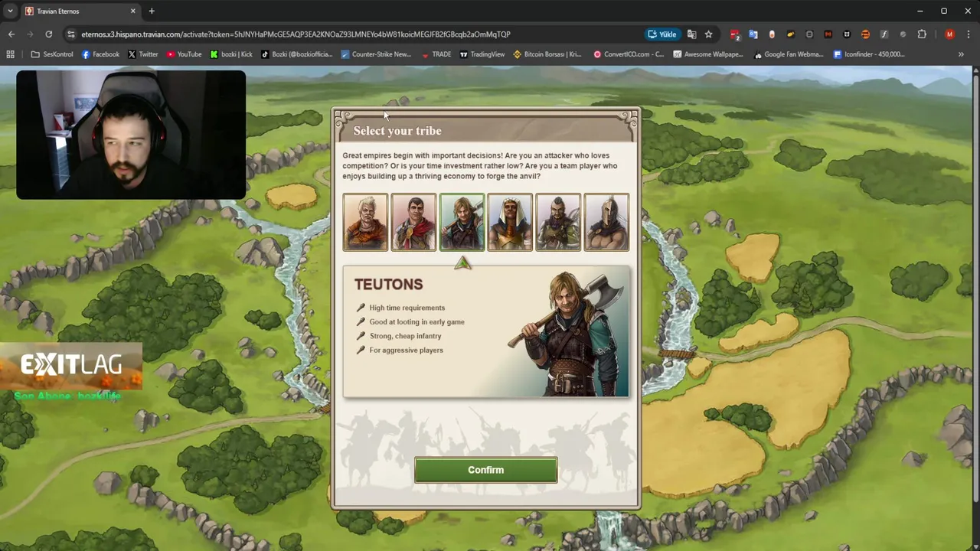Confirm the selected tribe
This screenshot has height=551, width=980.
pos(486,470)
